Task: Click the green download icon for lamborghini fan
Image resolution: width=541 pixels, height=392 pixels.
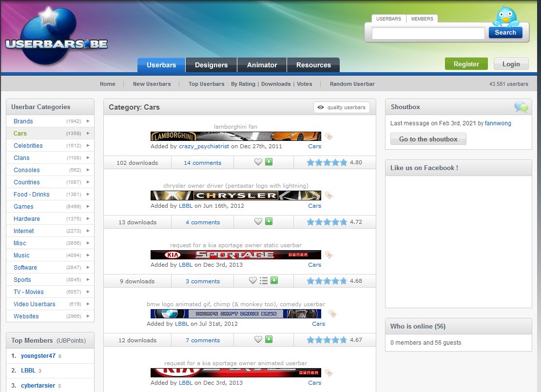Action: (269, 162)
